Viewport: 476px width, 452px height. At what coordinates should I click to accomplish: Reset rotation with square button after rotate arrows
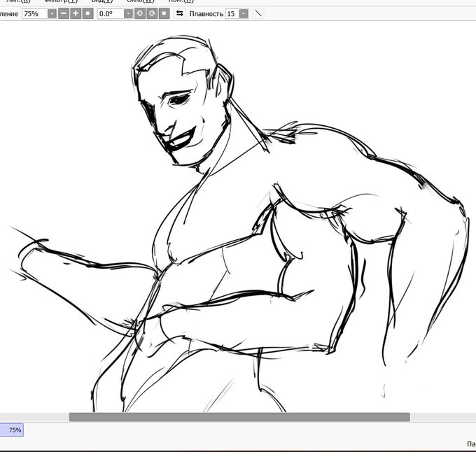click(164, 14)
